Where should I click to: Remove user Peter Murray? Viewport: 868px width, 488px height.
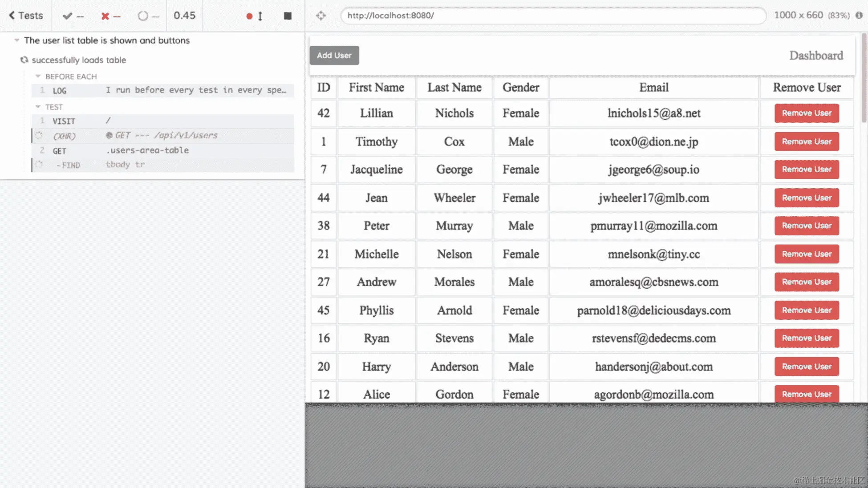tap(807, 226)
